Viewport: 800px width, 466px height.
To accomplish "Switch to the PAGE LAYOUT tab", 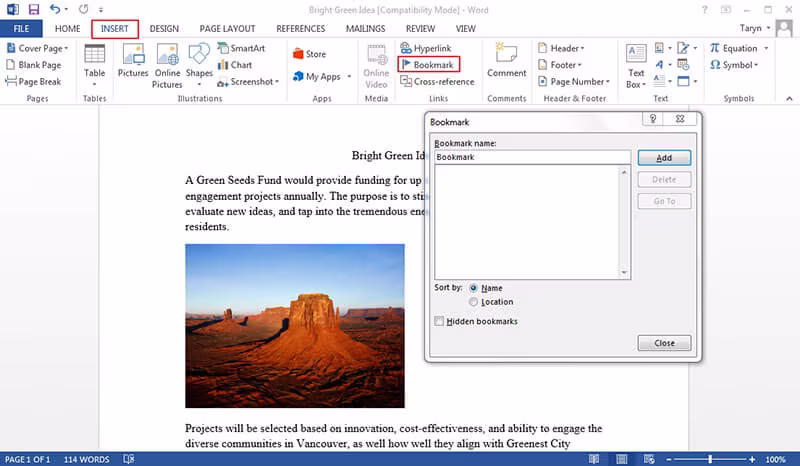I will (227, 29).
